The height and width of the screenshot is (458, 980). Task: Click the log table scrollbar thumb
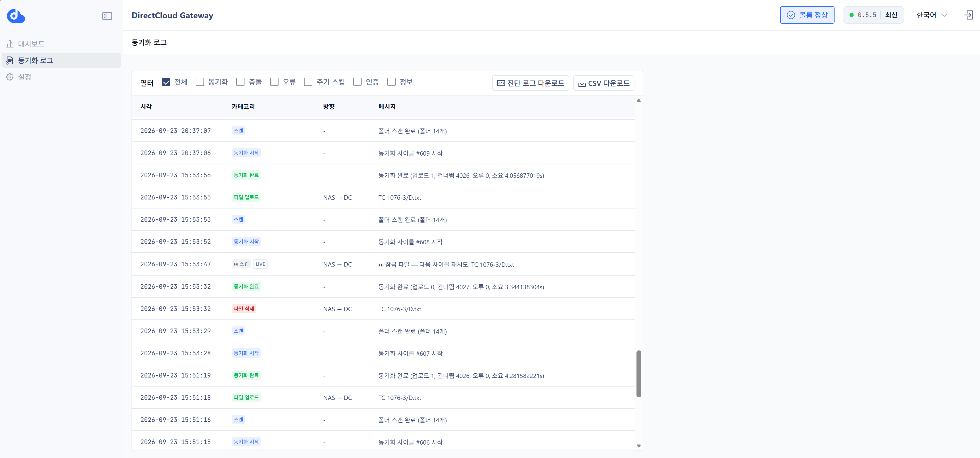coord(639,374)
